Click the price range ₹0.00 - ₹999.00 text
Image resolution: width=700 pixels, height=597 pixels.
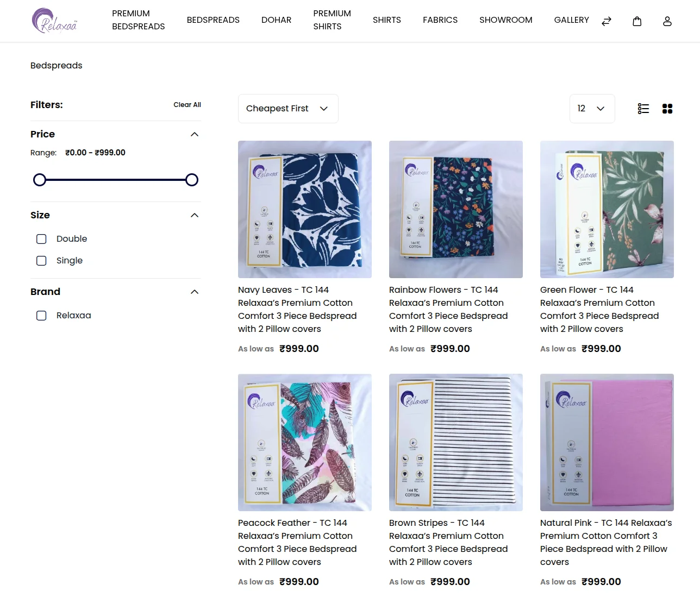point(95,153)
